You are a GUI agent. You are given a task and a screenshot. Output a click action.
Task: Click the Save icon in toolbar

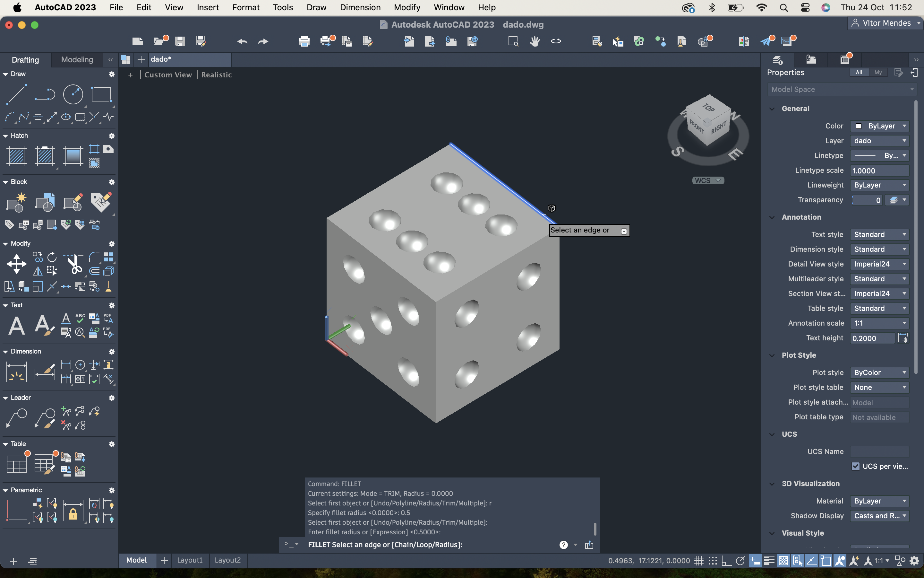point(180,41)
